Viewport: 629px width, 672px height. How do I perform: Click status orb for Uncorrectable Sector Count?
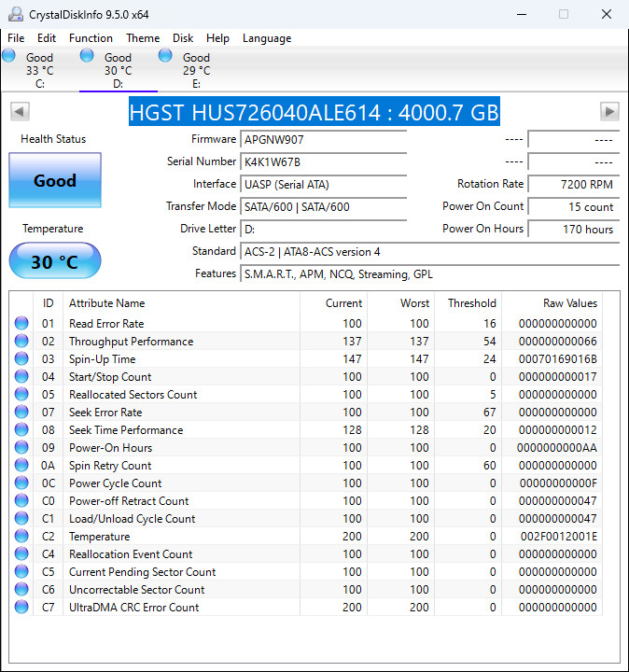21,589
